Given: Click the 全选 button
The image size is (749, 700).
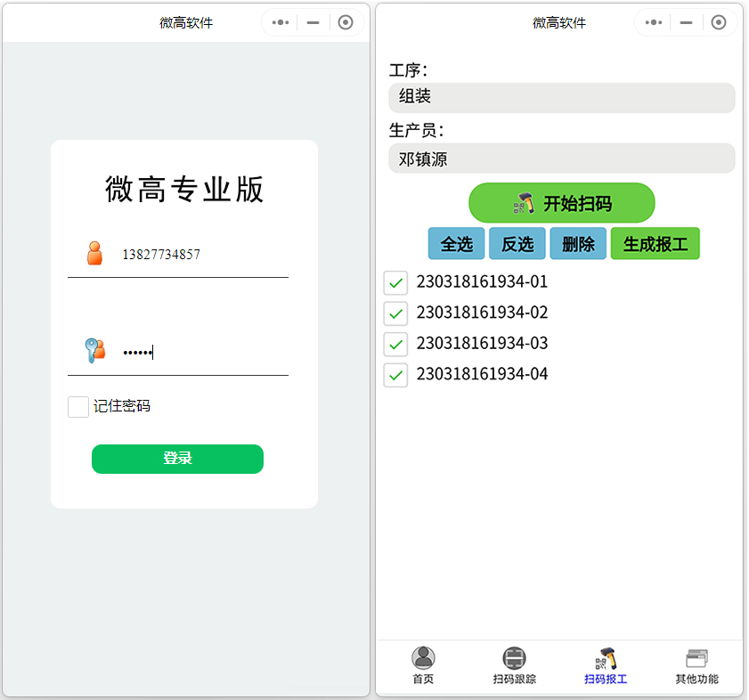Looking at the screenshot, I should click(x=457, y=244).
